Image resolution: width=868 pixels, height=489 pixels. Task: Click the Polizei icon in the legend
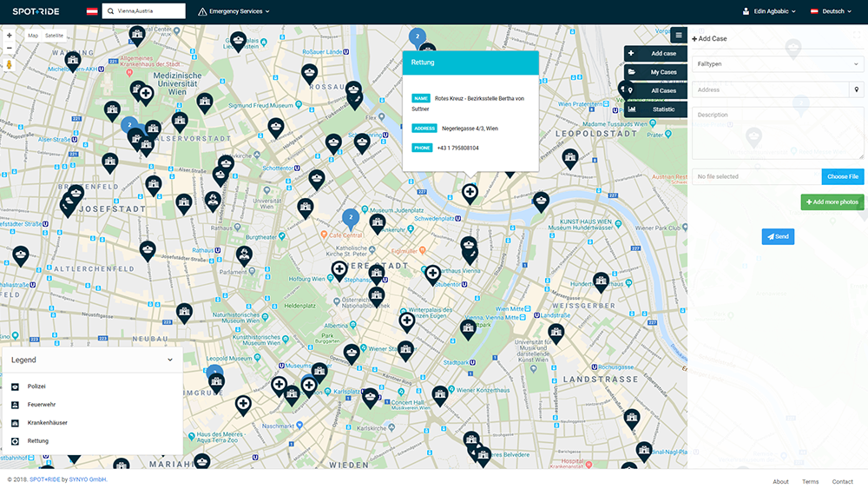click(x=15, y=387)
